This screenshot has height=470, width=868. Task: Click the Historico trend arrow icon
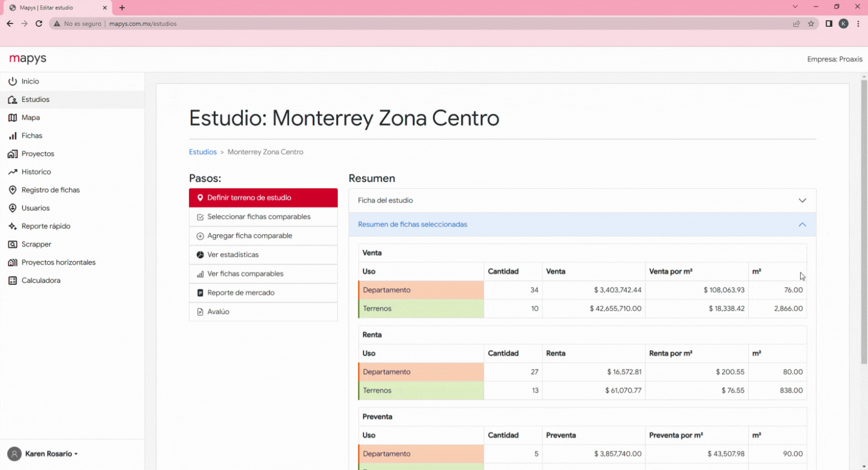[x=13, y=172]
